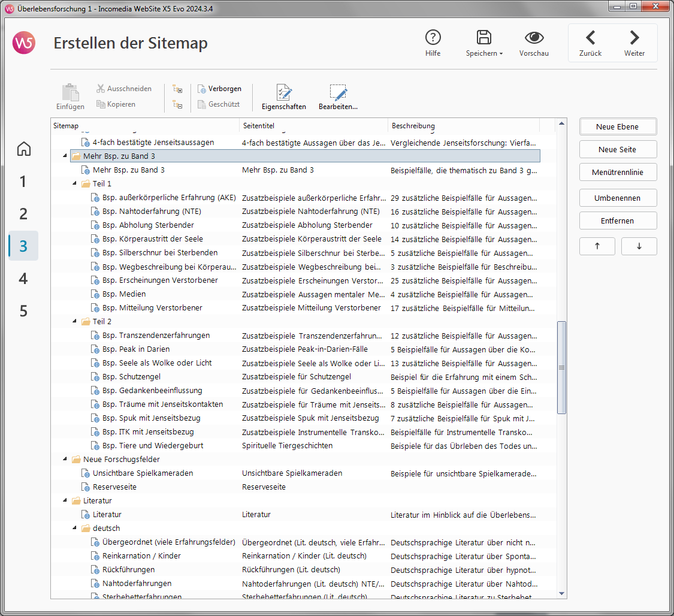
Task: Click the Weiter forward arrow
Action: pos(634,38)
